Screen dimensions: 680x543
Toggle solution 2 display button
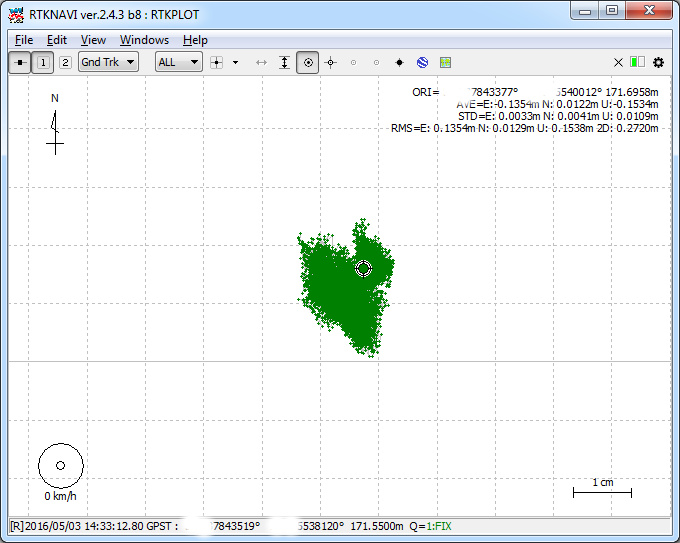pyautogui.click(x=65, y=62)
